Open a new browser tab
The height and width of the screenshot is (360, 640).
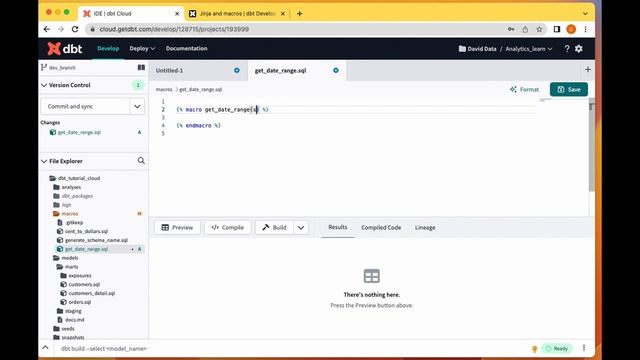(x=300, y=13)
